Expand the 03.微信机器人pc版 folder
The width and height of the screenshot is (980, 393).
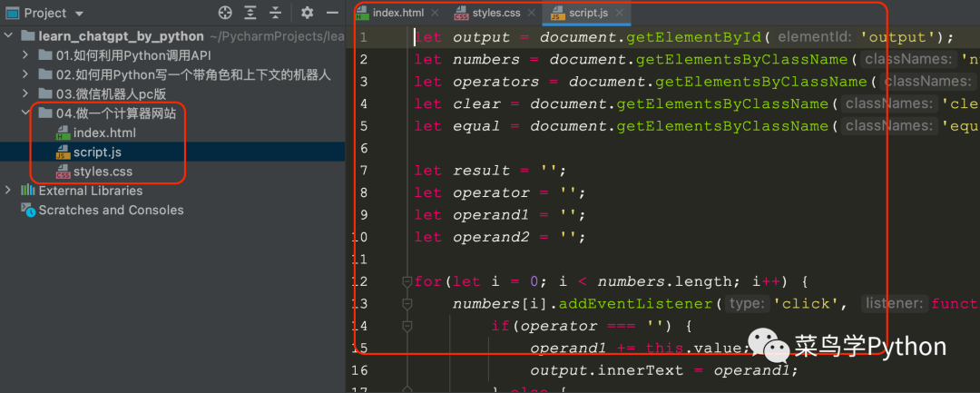point(26,93)
